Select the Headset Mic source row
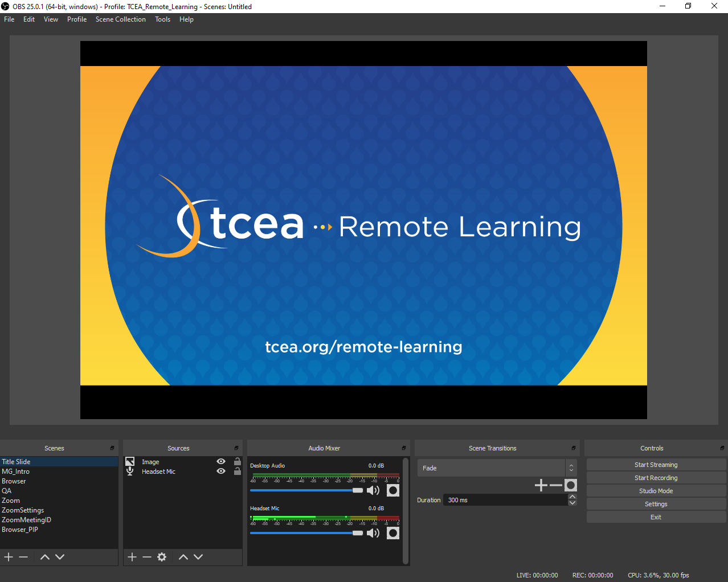 [x=183, y=472]
